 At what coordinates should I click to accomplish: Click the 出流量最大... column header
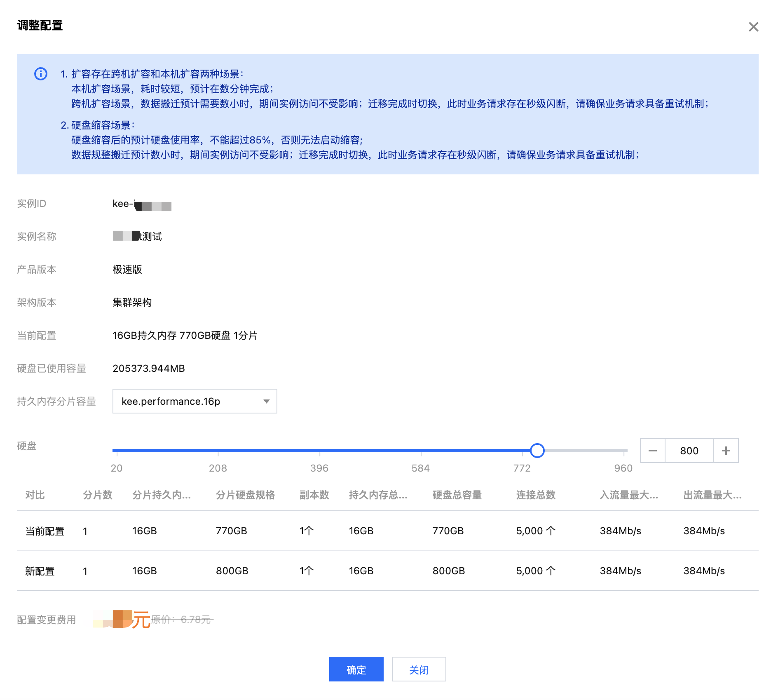point(712,495)
